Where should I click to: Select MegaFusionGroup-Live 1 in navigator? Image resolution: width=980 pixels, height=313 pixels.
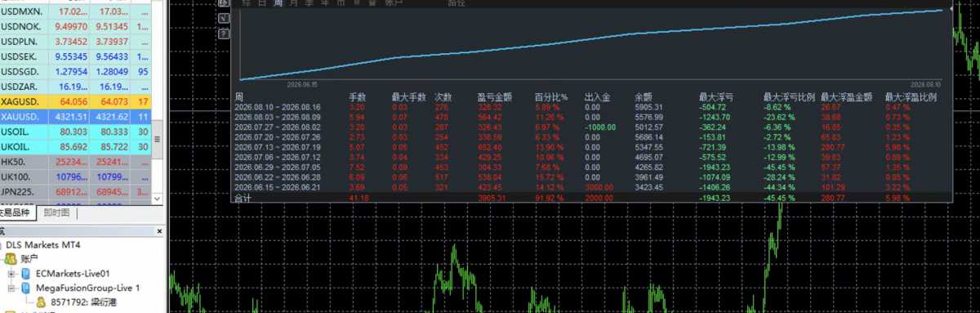click(87, 288)
